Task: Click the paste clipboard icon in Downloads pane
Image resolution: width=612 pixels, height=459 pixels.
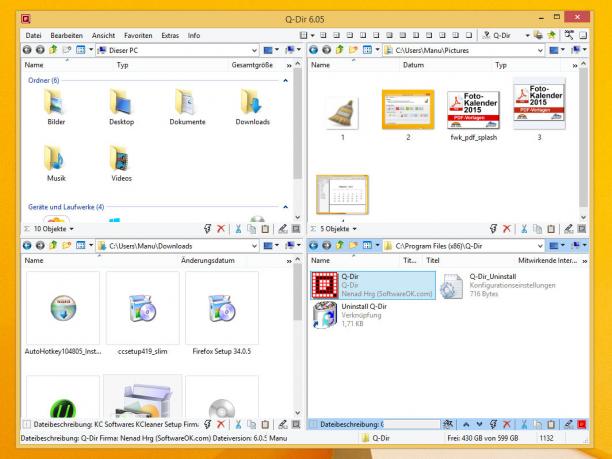Action: tap(265, 424)
